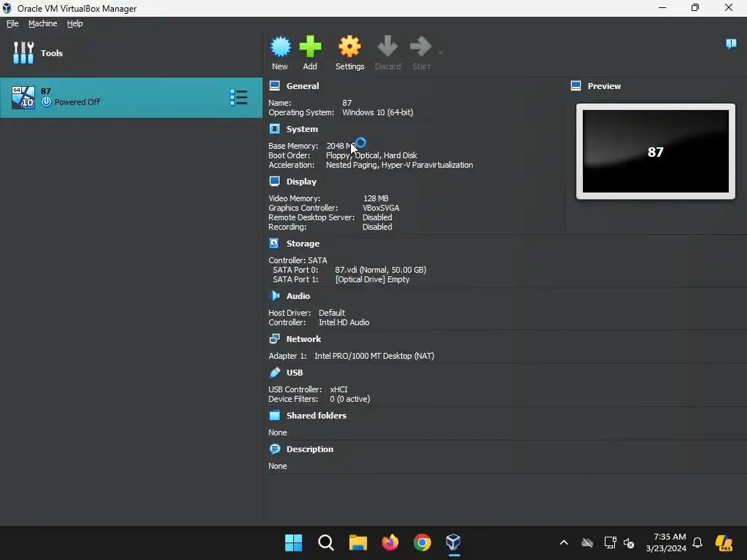The width and height of the screenshot is (747, 560).
Task: Click the muted volume tray icon
Action: click(629, 542)
